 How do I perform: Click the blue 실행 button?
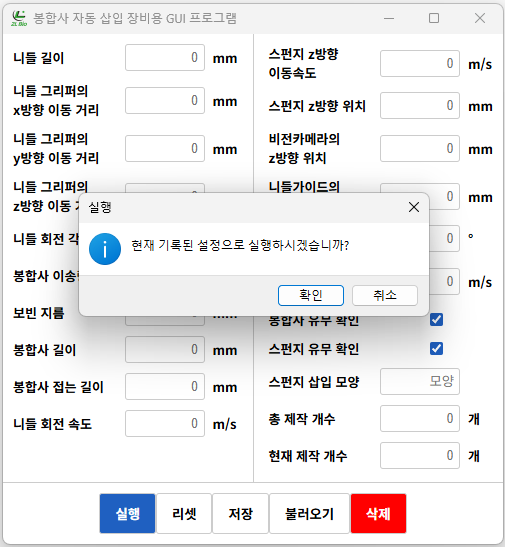127,514
